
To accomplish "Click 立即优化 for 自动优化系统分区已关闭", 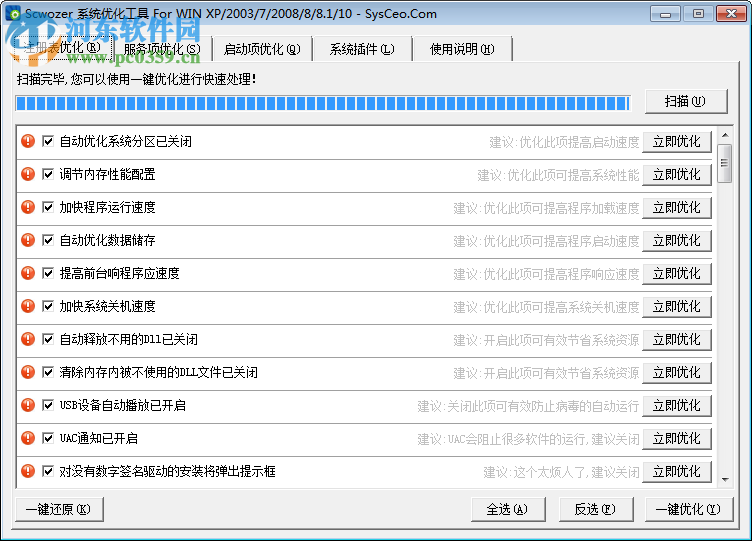I will click(676, 141).
